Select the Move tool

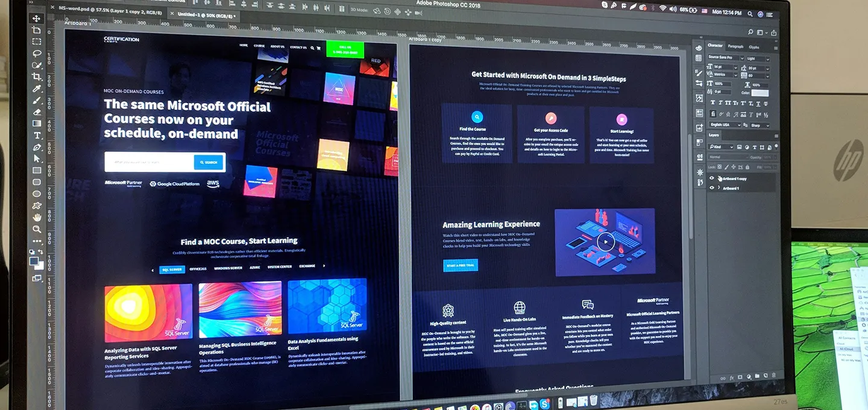coord(36,18)
